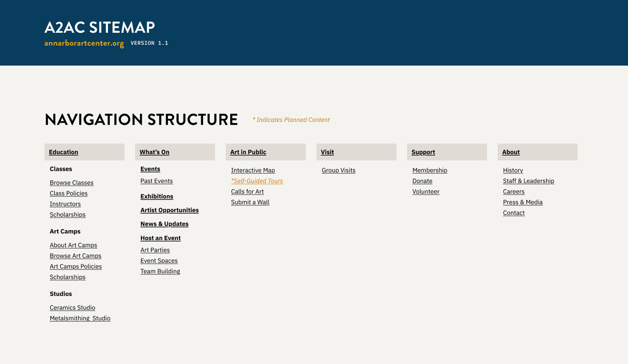Go to Browse Art Camps
Image resolution: width=628 pixels, height=364 pixels.
tap(75, 256)
